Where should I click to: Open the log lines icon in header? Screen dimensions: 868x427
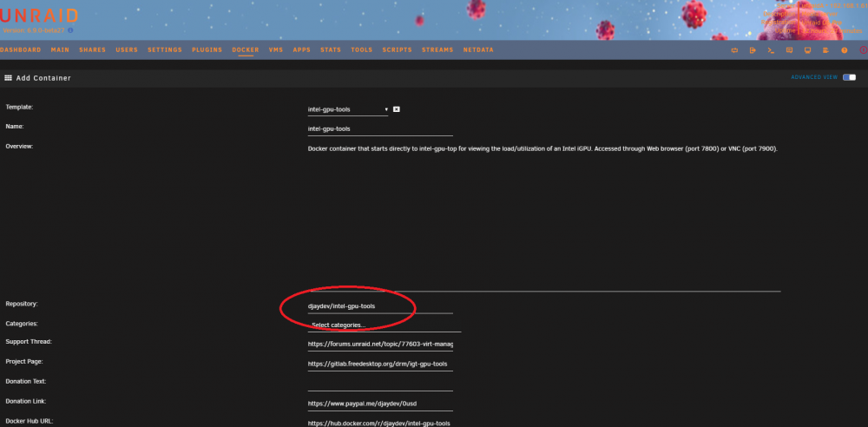826,50
